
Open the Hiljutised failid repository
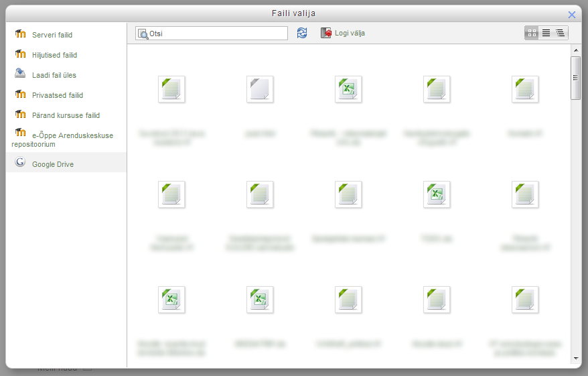tap(54, 55)
